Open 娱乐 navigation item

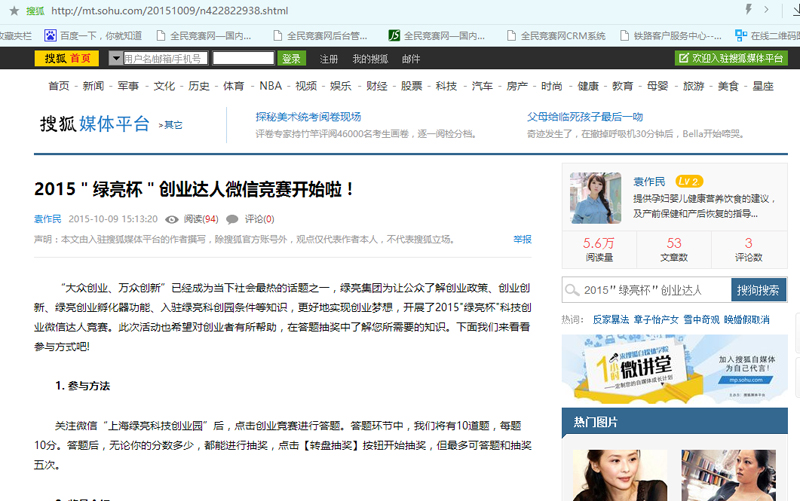pyautogui.click(x=341, y=86)
